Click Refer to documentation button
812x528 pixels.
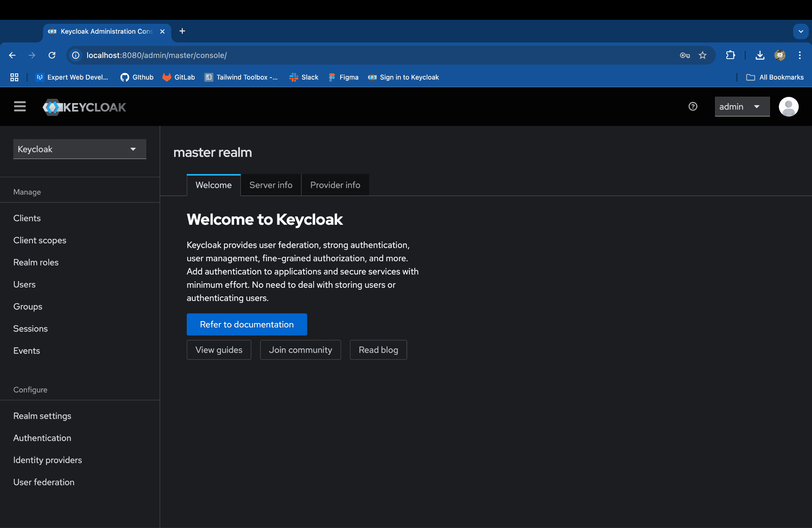coord(247,325)
